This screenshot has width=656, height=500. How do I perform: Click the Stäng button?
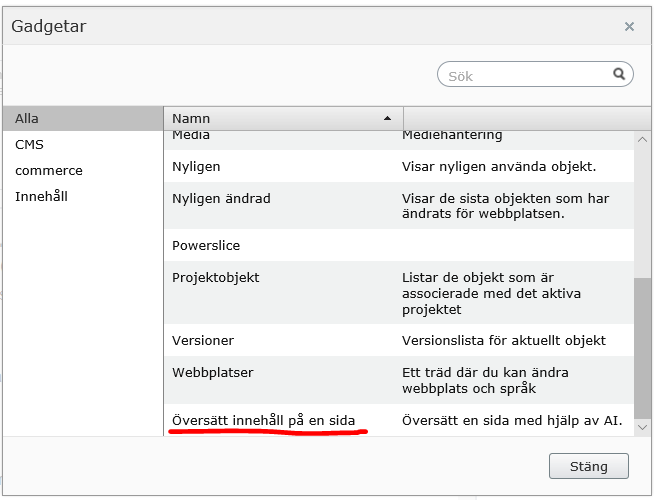point(589,466)
